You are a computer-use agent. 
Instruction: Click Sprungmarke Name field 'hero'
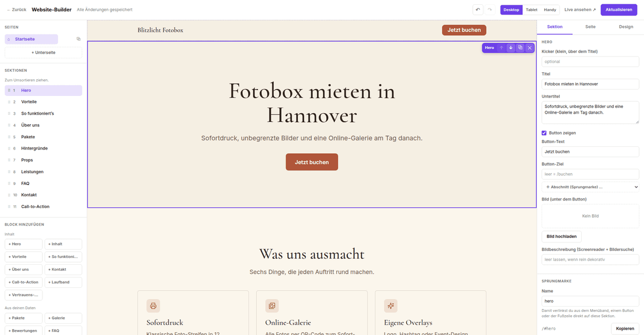tap(590, 301)
